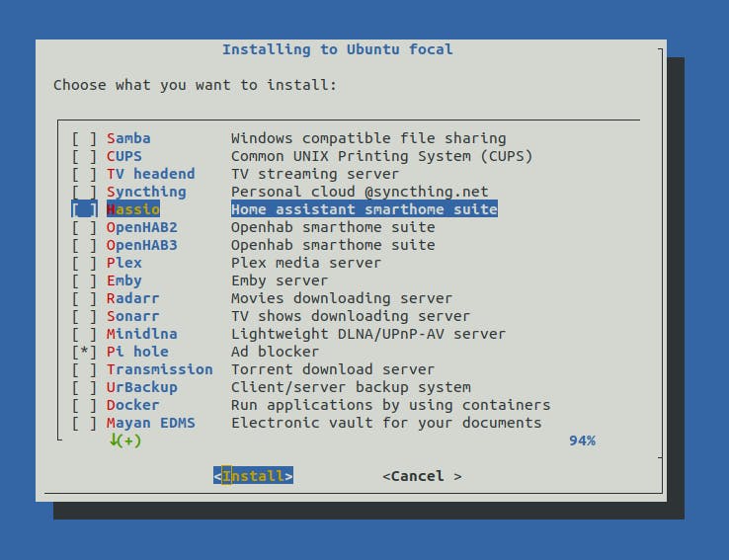Click the Install button
The width and height of the screenshot is (729, 560).
tap(254, 476)
